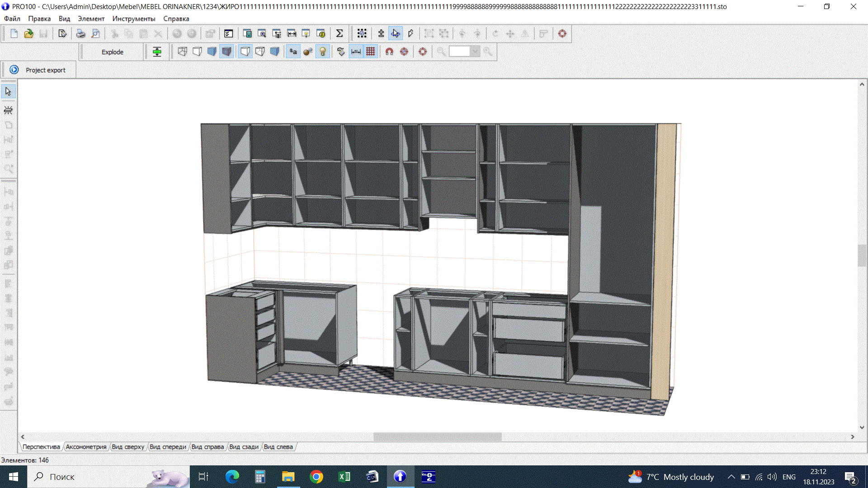
Task: Open print preview
Action: tap(95, 33)
